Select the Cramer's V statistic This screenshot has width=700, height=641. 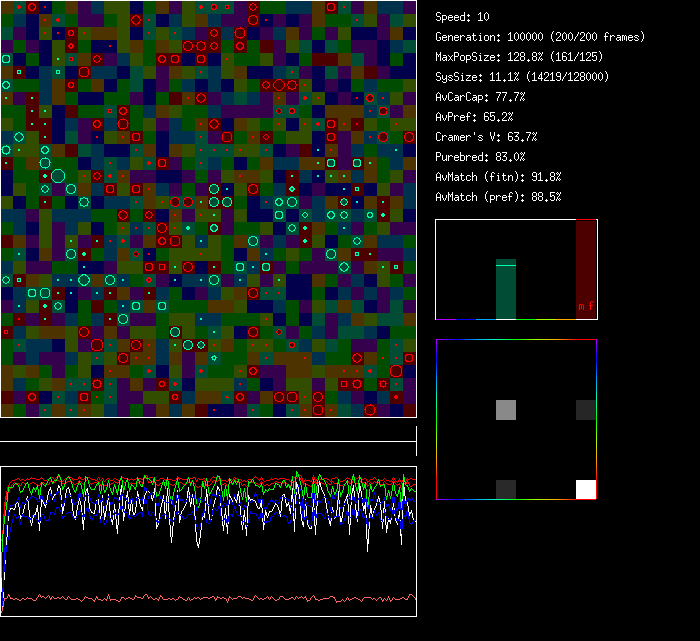coord(486,137)
